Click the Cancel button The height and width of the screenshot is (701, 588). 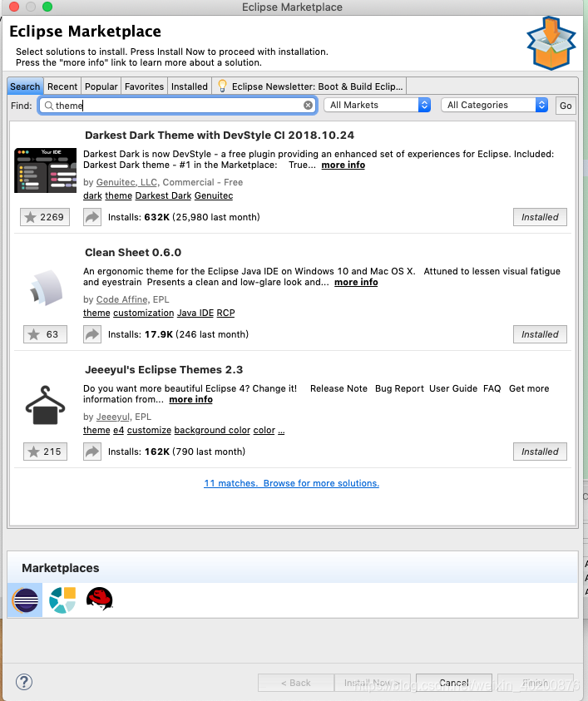454,683
